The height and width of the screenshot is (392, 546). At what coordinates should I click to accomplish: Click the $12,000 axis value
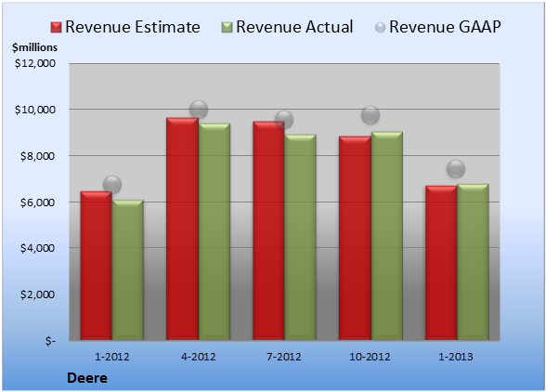35,63
